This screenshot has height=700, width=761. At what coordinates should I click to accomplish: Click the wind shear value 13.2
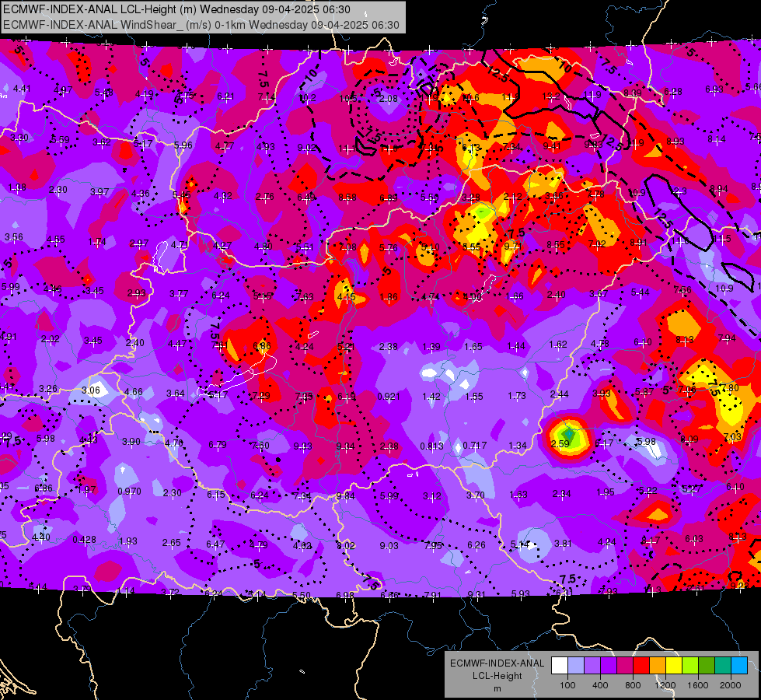551,96
